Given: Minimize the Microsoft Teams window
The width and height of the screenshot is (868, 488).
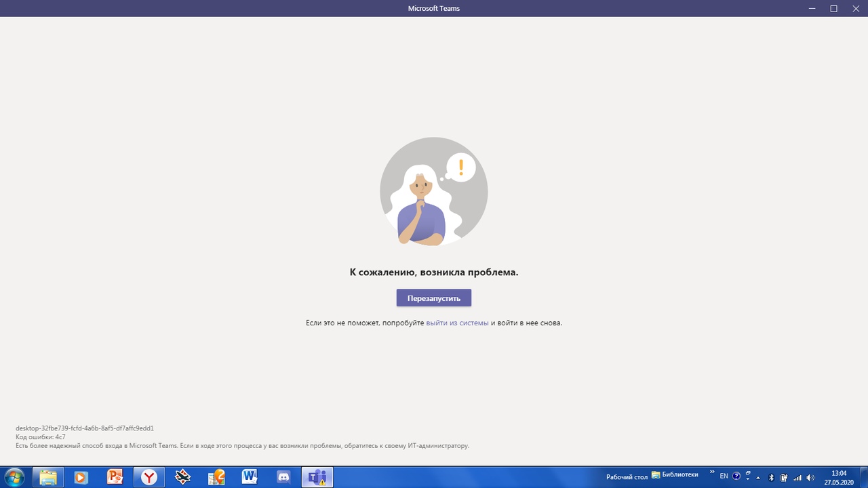Looking at the screenshot, I should [812, 8].
